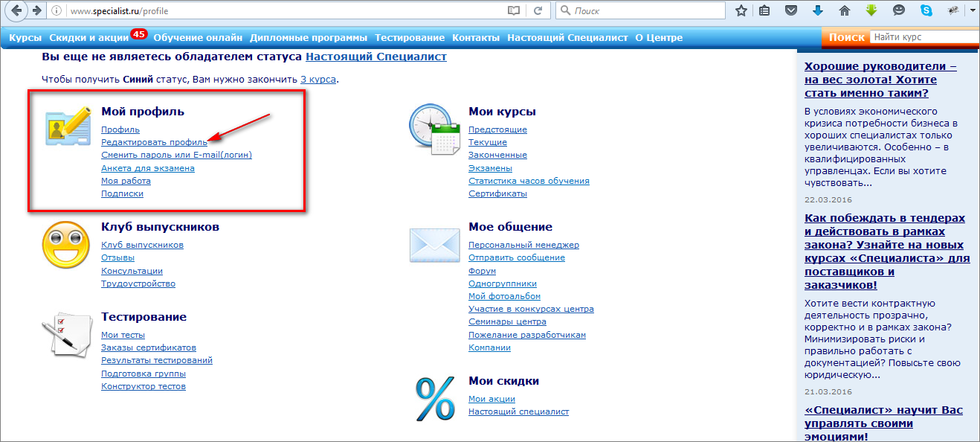
Task: Click Отправить сообщение
Action: click(x=517, y=257)
